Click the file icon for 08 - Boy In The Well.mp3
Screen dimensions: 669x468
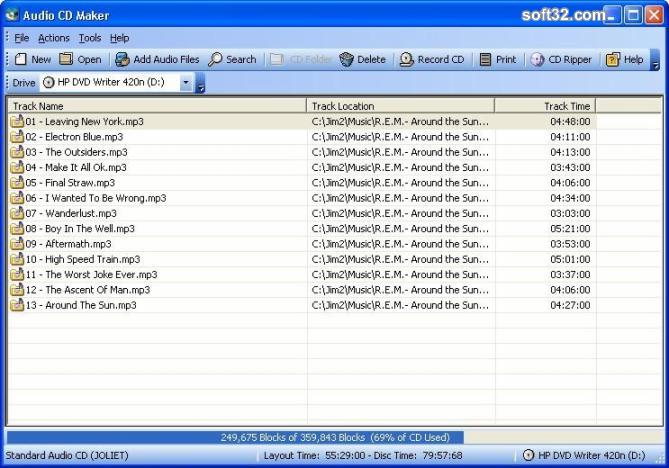tap(17, 229)
